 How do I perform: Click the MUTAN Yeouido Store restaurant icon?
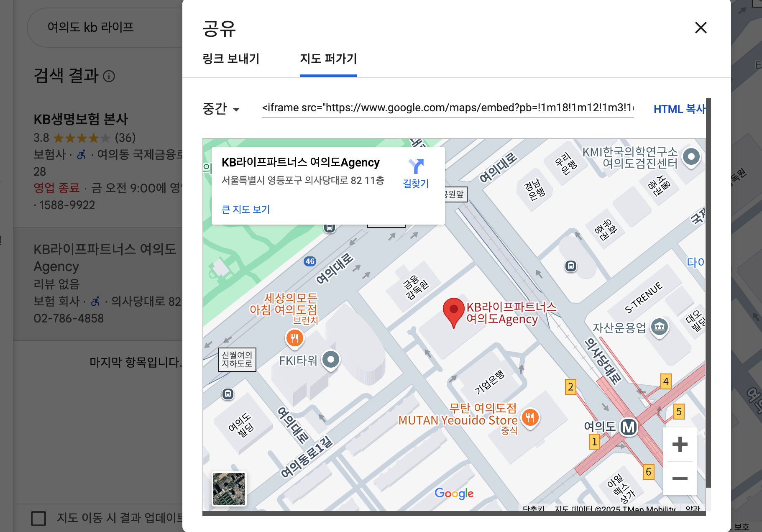[x=530, y=417]
